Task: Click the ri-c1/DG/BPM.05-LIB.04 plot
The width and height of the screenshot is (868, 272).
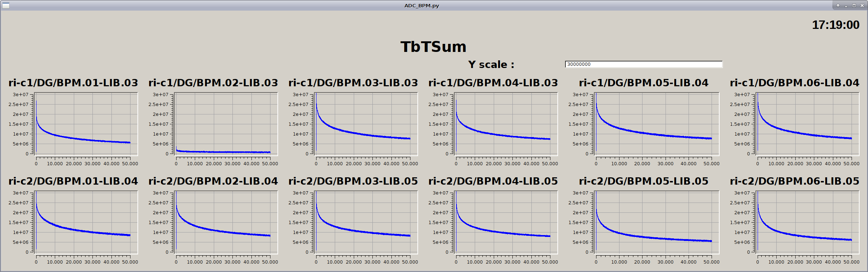Action: click(x=656, y=124)
